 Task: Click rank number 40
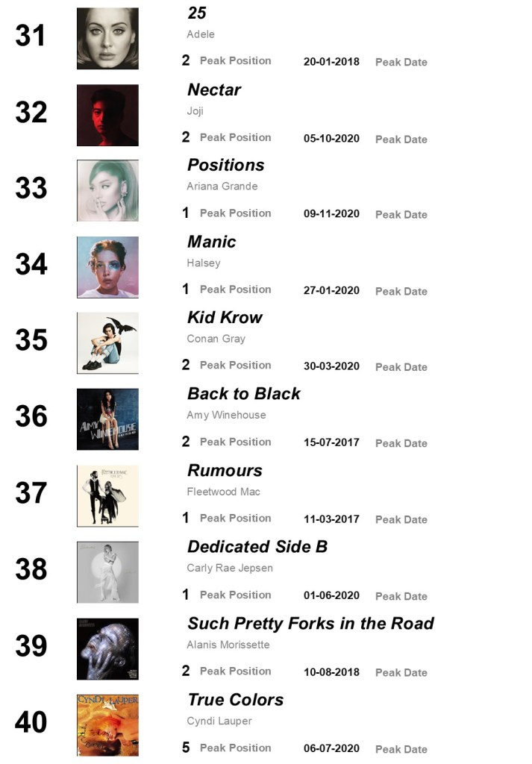pyautogui.click(x=31, y=722)
